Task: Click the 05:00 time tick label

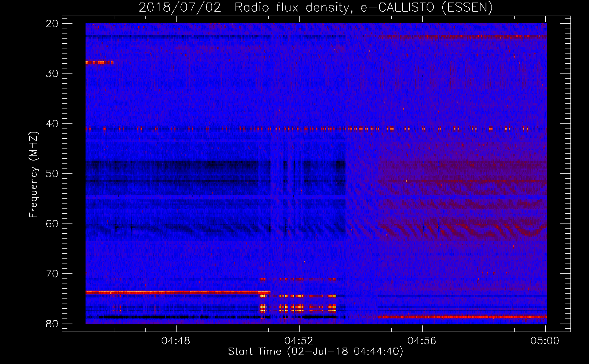Action: coord(545,341)
